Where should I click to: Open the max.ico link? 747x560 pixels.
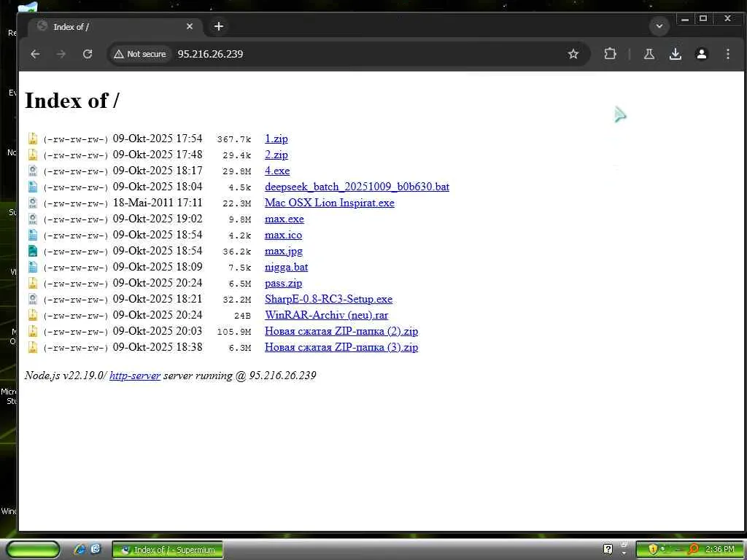(284, 235)
